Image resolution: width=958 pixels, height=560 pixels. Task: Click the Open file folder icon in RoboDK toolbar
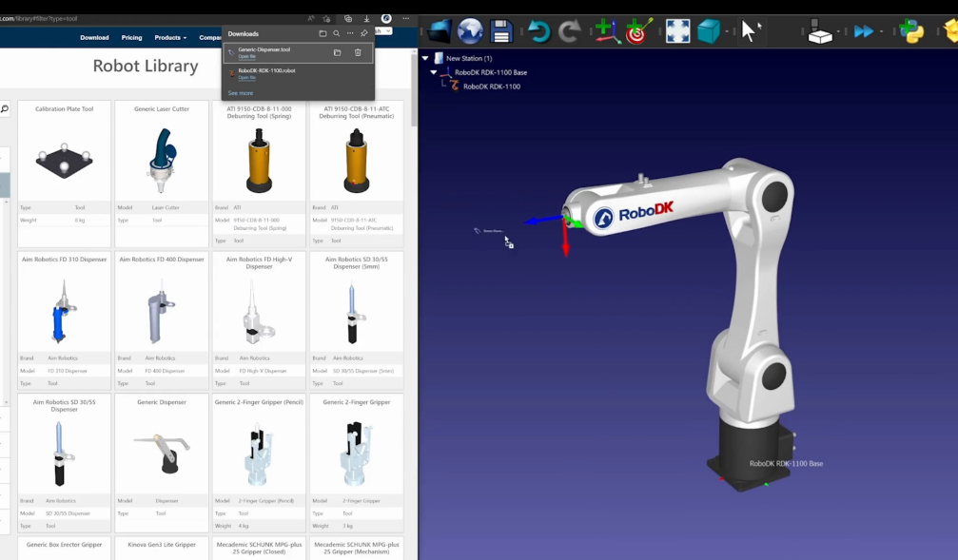pyautogui.click(x=439, y=31)
